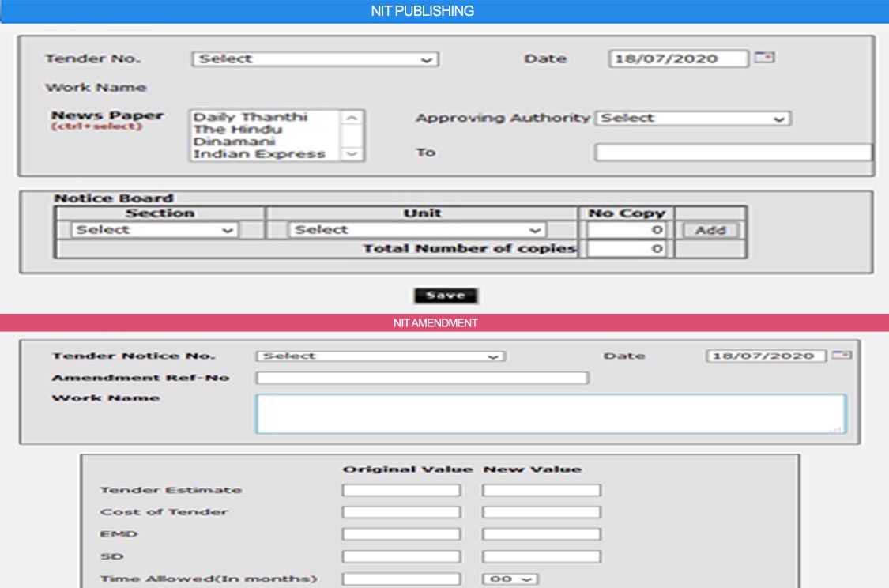Click the Tender Estimate New Value field
889x588 pixels.
pyautogui.click(x=541, y=491)
